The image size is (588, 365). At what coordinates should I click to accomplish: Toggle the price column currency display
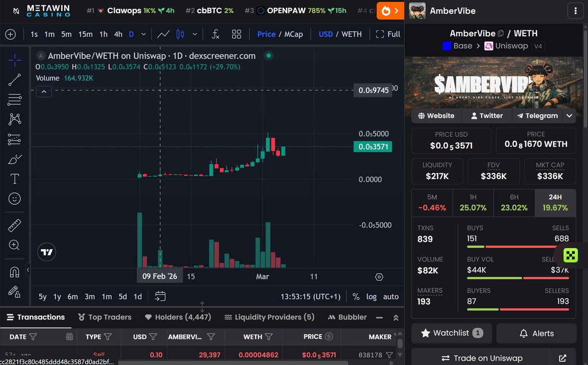329,337
